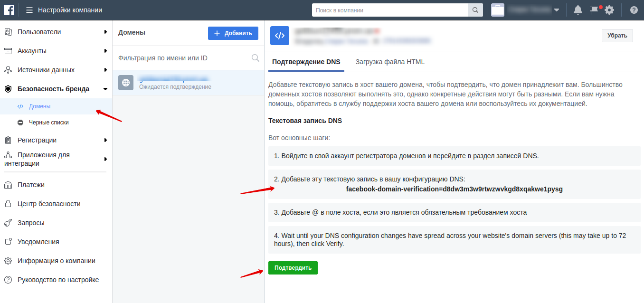Expand the Приложения для интеграции arrow
This screenshot has height=303, width=644.
[105, 159]
